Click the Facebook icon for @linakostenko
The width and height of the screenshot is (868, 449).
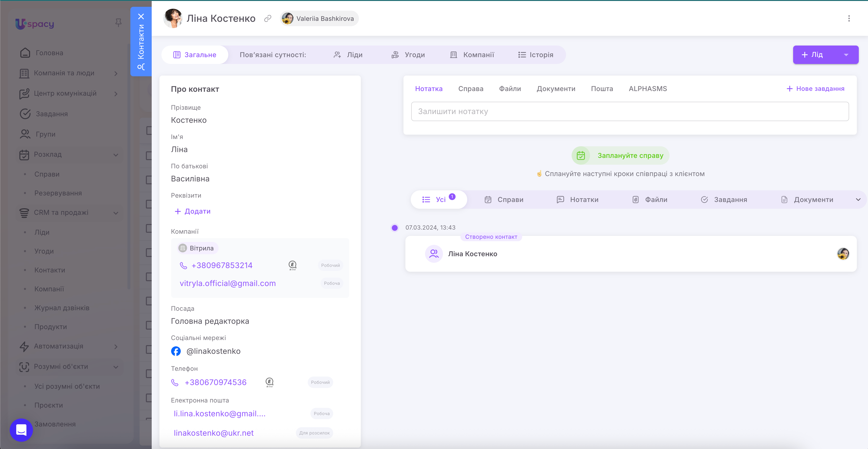tap(176, 351)
